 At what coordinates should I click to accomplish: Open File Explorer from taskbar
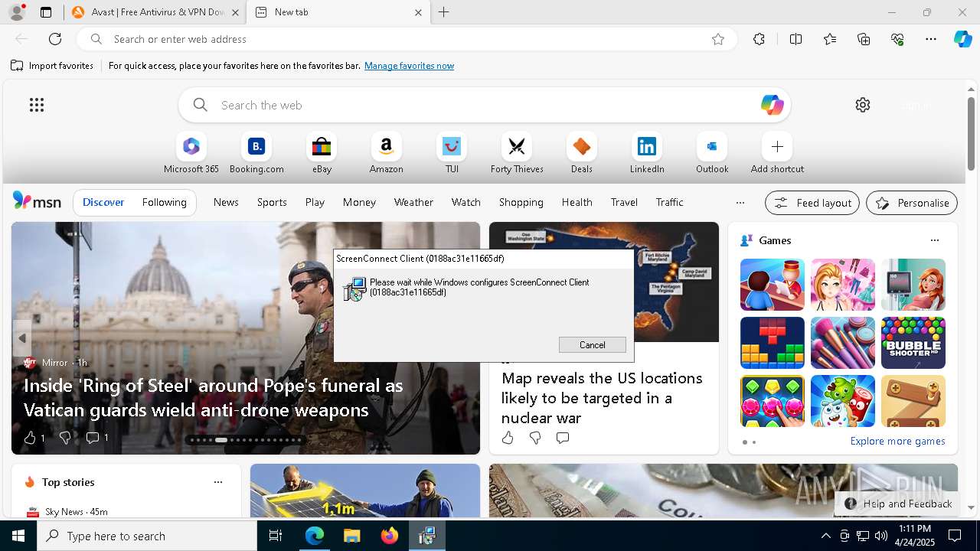click(x=351, y=536)
